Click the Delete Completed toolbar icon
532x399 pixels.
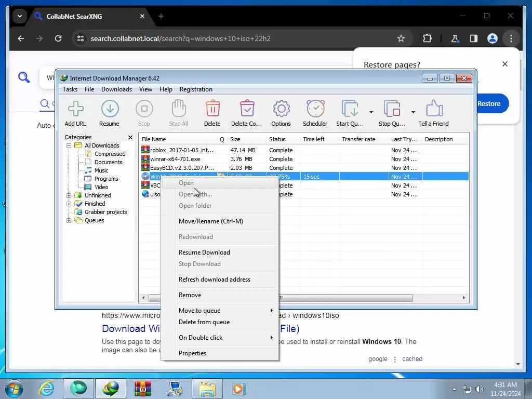247,109
